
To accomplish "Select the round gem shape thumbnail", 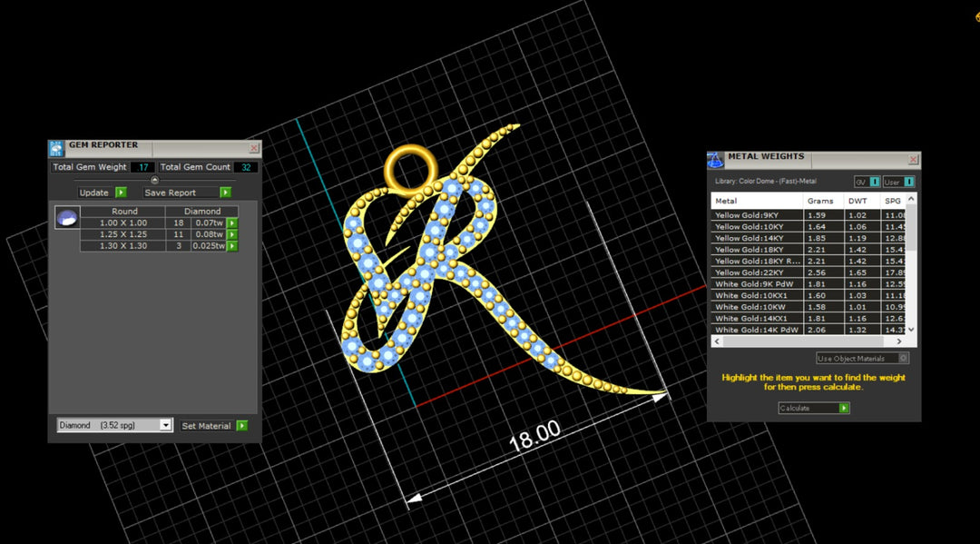I will (x=67, y=217).
